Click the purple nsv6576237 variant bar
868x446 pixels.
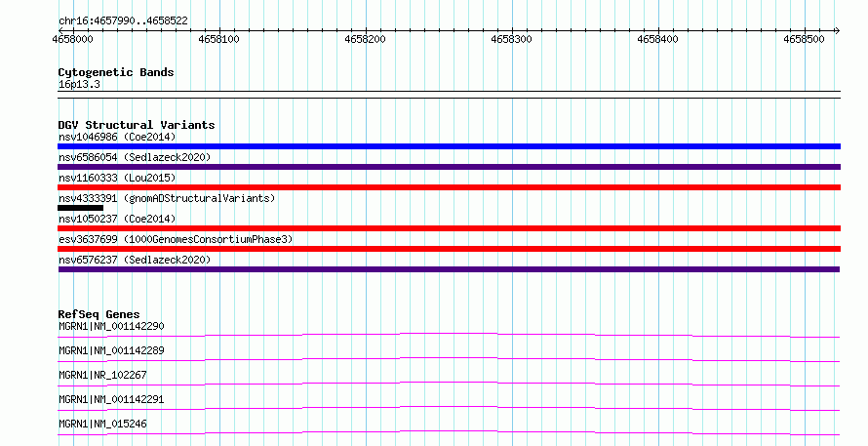pyautogui.click(x=449, y=269)
